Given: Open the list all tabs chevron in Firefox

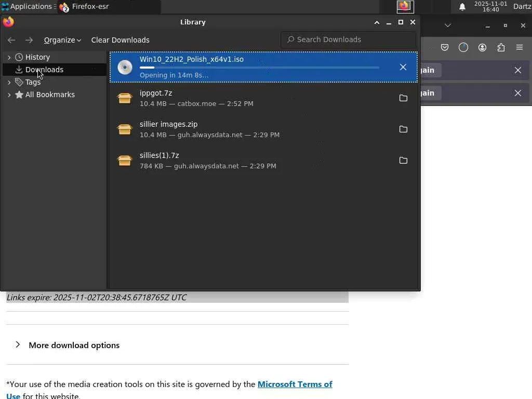Looking at the screenshot, I should click(448, 25).
